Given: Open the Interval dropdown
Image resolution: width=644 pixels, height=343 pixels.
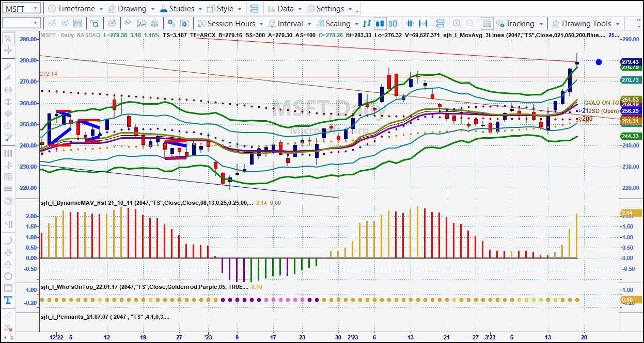Looking at the screenshot, I should tap(290, 23).
